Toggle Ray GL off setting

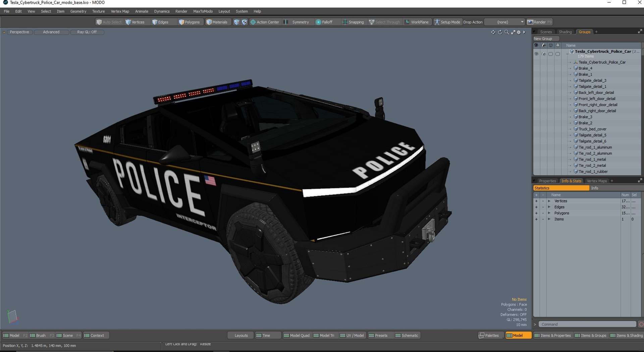[87, 32]
